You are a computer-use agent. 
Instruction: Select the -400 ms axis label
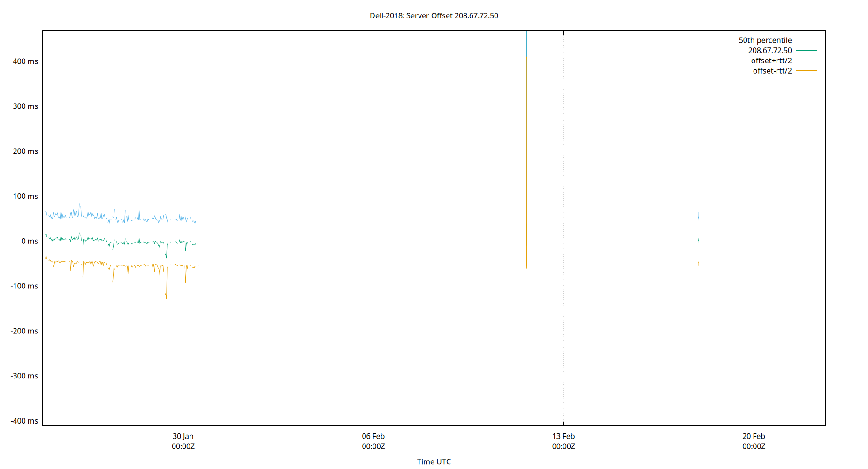23,421
